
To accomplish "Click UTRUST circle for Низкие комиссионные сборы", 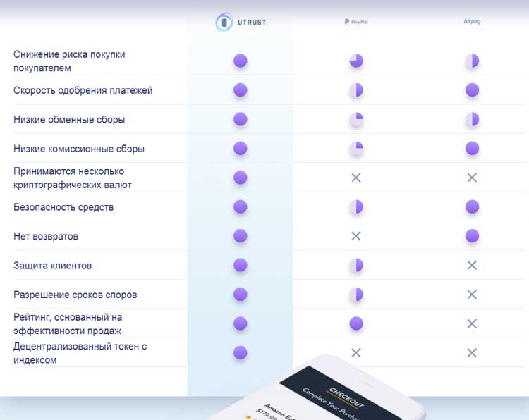I will [241, 148].
